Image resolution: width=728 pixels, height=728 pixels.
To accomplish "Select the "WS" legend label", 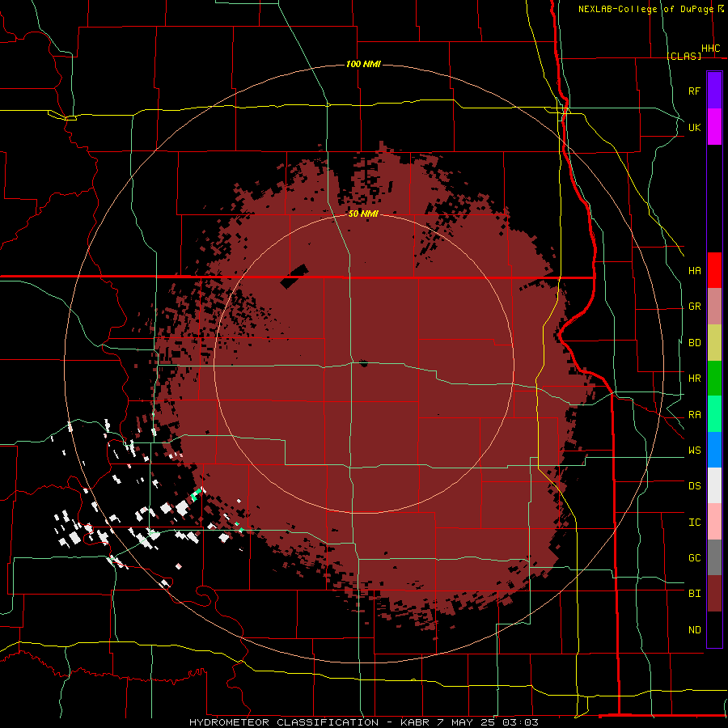I will coord(694,451).
